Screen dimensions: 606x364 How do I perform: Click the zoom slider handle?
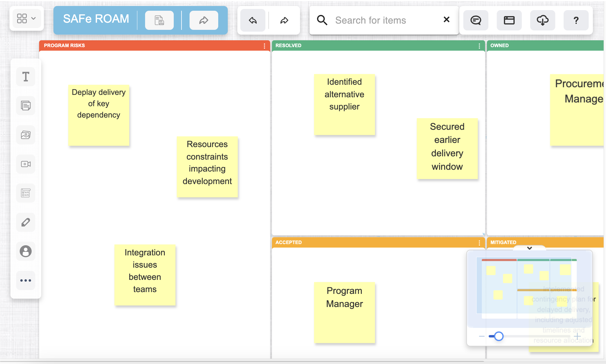(x=499, y=336)
